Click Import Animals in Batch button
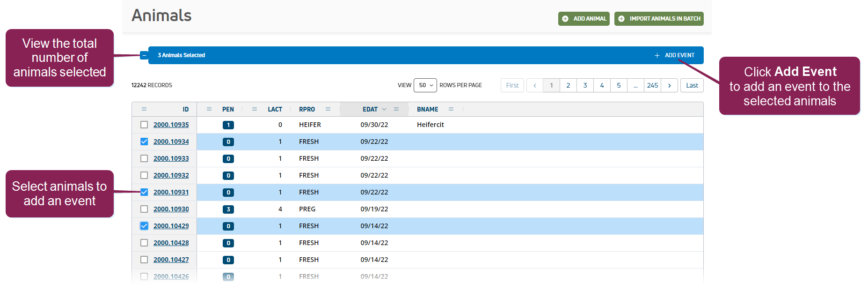Viewport: 868px width, 291px height. [x=659, y=19]
